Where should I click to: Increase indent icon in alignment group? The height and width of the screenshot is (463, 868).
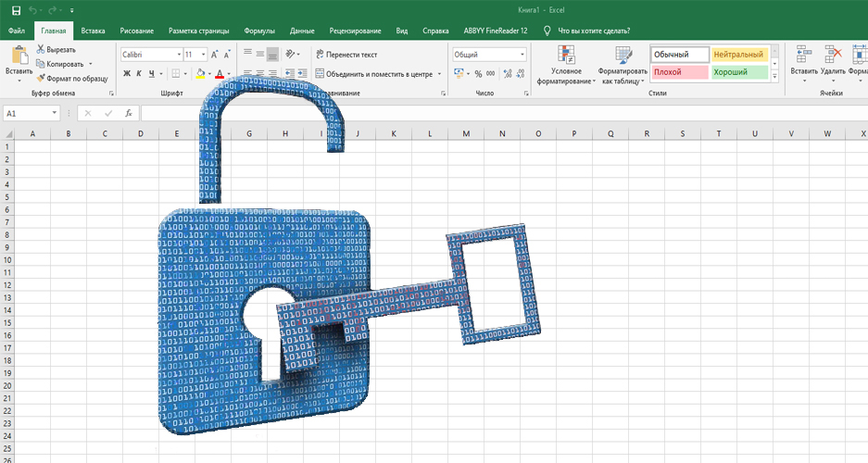point(302,73)
